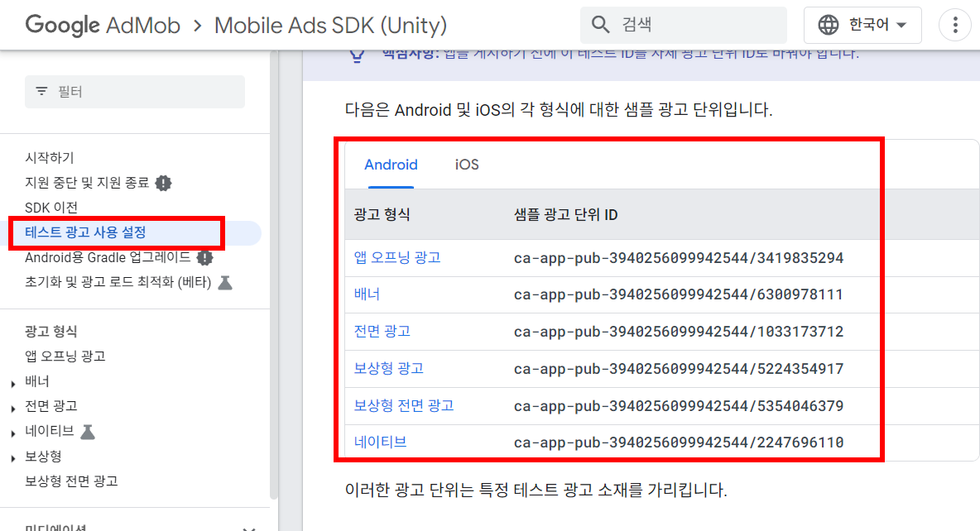This screenshot has width=980, height=531.
Task: Open 앱 오프닝 광고 in the sidebar
Action: [x=65, y=356]
